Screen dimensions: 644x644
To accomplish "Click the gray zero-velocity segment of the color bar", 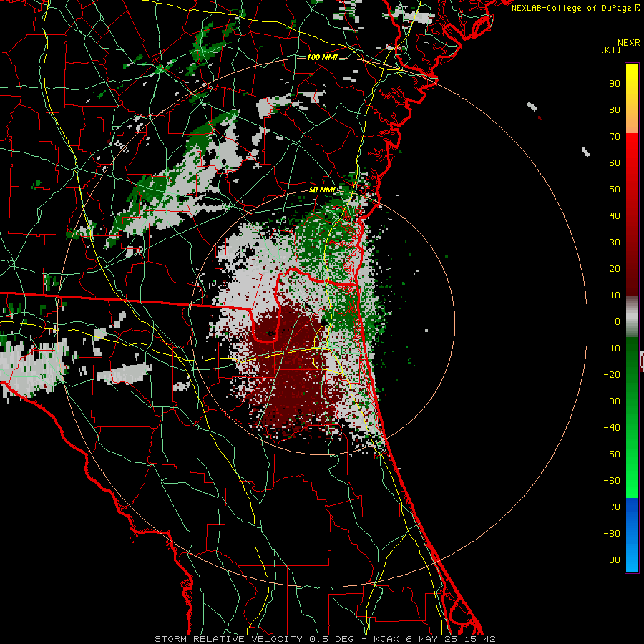I will tap(632, 317).
